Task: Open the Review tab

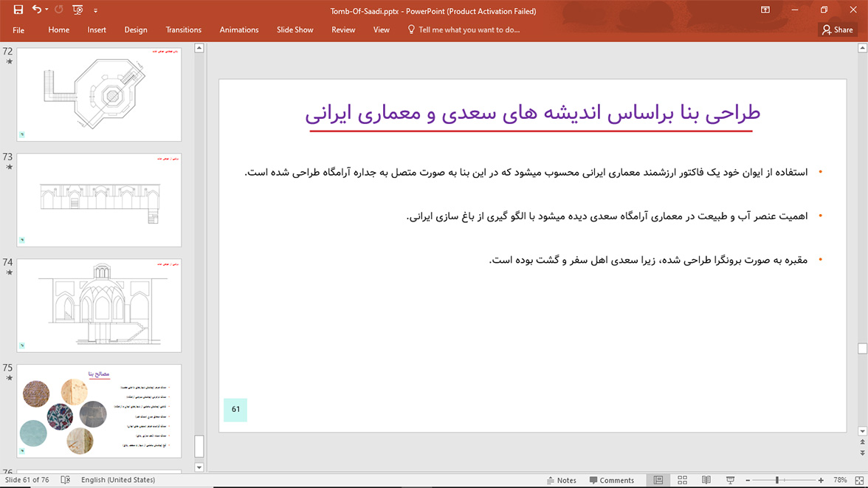Action: pyautogui.click(x=343, y=30)
